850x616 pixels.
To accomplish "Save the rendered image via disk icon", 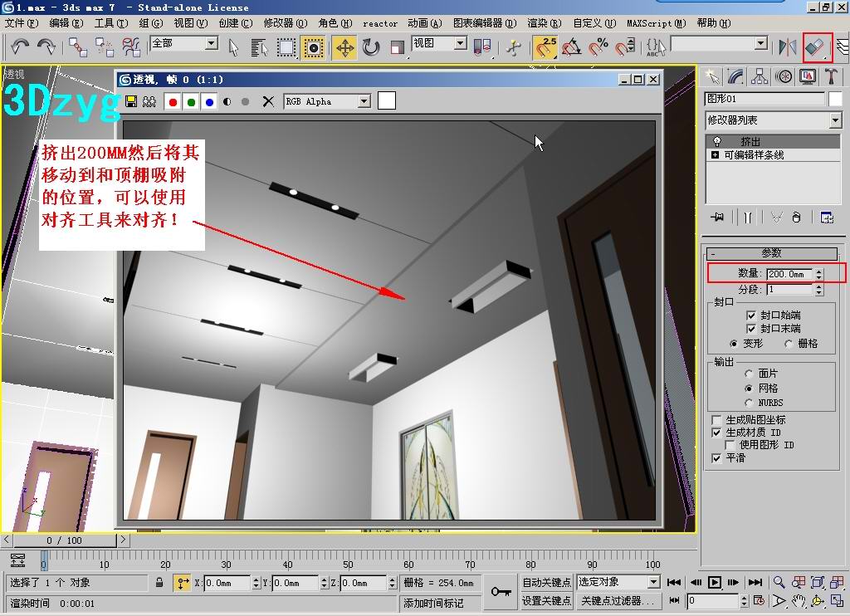I will [x=131, y=101].
